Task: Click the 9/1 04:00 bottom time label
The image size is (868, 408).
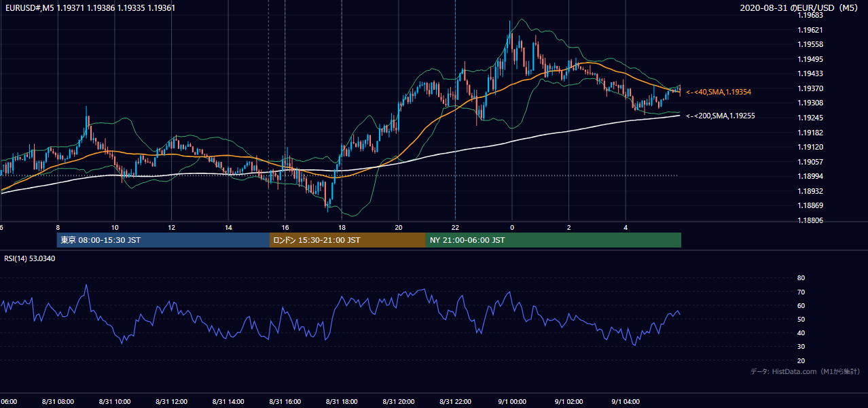Action: 625,402
